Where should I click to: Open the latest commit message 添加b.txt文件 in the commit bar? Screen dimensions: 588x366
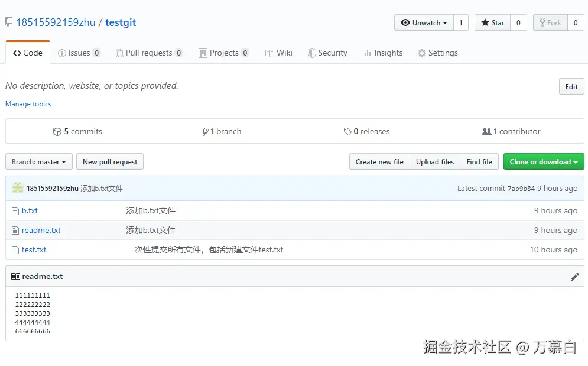click(102, 189)
